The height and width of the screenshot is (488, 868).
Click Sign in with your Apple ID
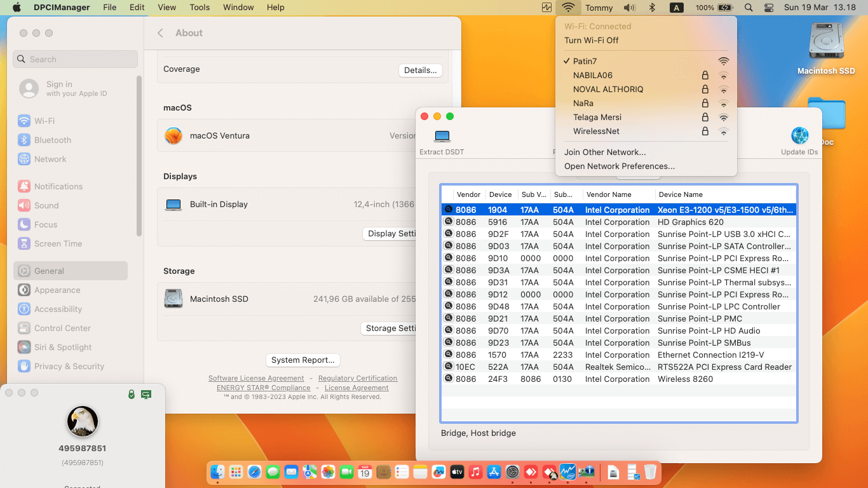click(76, 88)
